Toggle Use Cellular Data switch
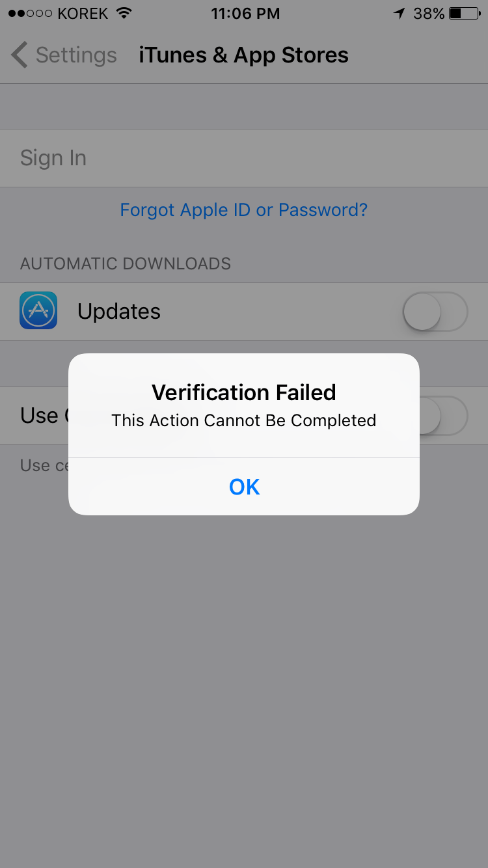Screen dimensions: 488x868 pos(435,416)
